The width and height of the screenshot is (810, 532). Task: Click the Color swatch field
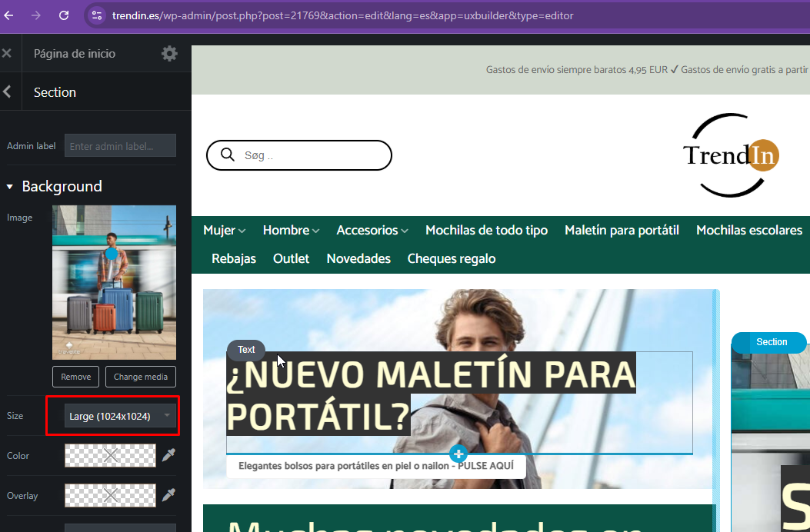pos(111,456)
